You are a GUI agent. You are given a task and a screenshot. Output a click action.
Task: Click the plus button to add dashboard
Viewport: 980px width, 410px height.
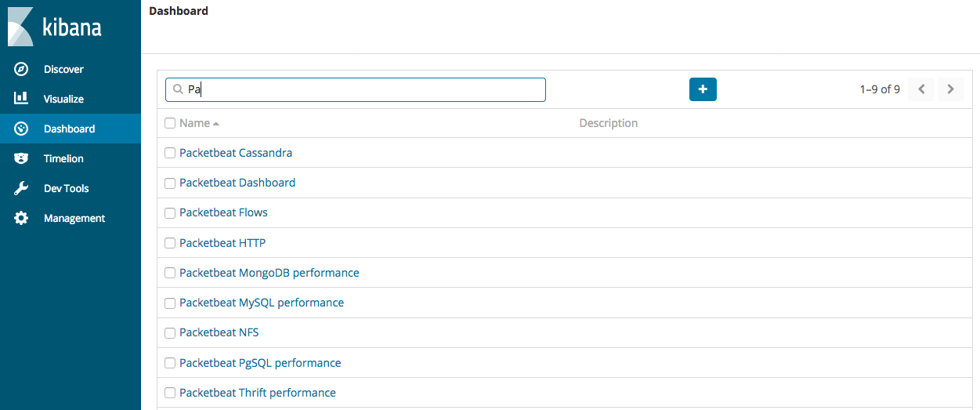[703, 89]
